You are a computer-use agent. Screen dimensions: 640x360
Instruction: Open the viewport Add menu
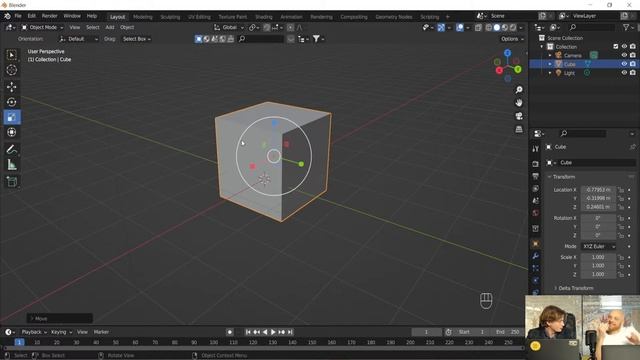pos(110,27)
